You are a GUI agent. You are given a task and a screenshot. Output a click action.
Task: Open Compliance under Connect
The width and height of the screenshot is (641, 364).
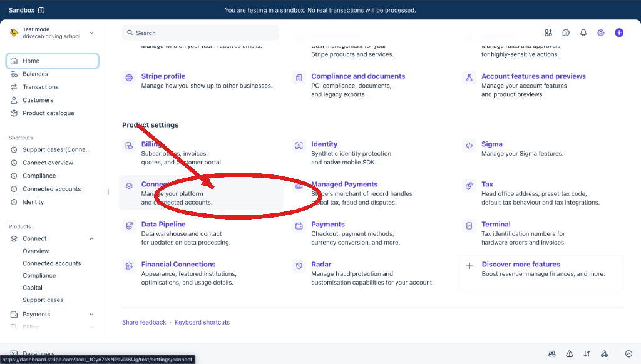39,275
